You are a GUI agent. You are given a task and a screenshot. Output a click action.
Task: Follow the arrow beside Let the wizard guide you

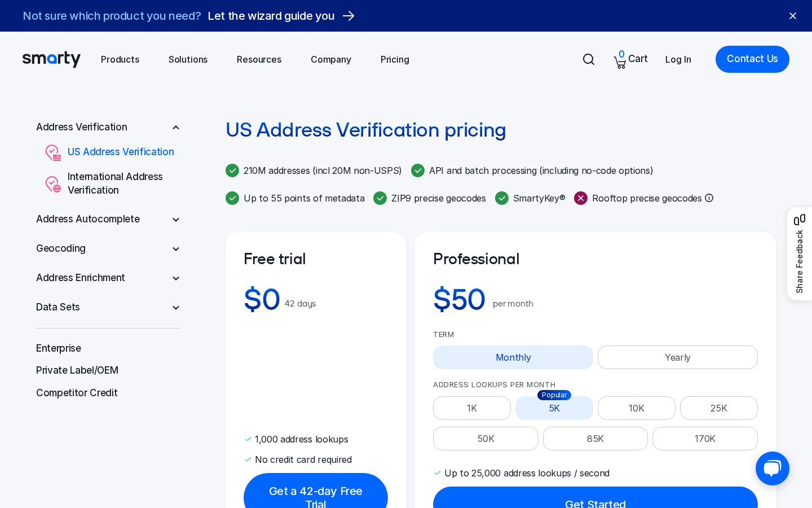(349, 16)
